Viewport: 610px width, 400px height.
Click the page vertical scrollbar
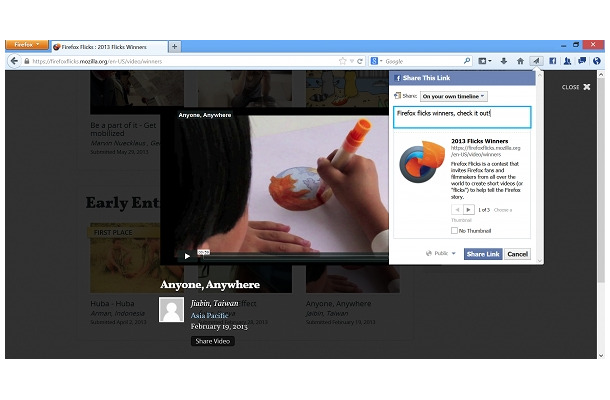click(x=601, y=179)
